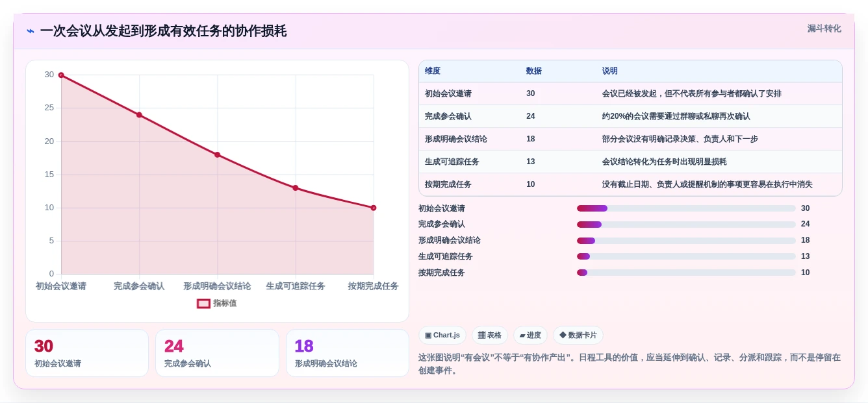The image size is (868, 403).
Task: Click the 按期完成任务 table cell
Action: [x=448, y=184]
